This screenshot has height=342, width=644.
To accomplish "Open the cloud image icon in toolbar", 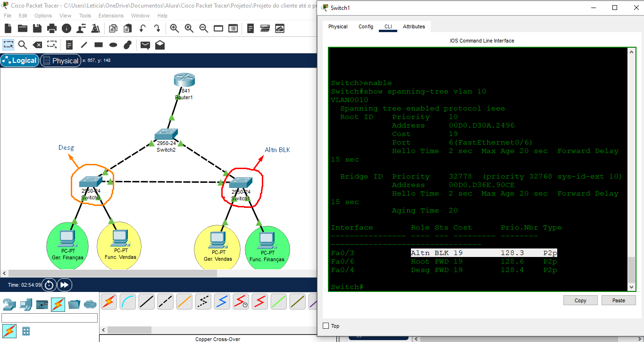I will [x=280, y=28].
